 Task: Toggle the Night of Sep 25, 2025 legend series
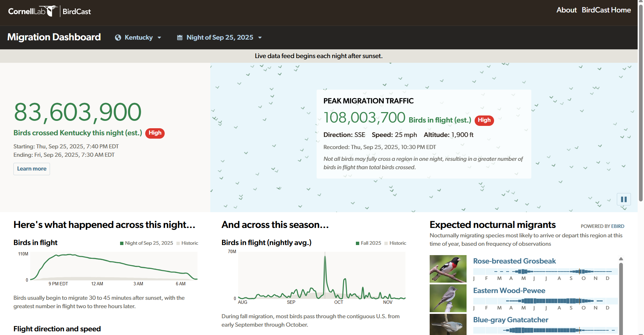(147, 243)
